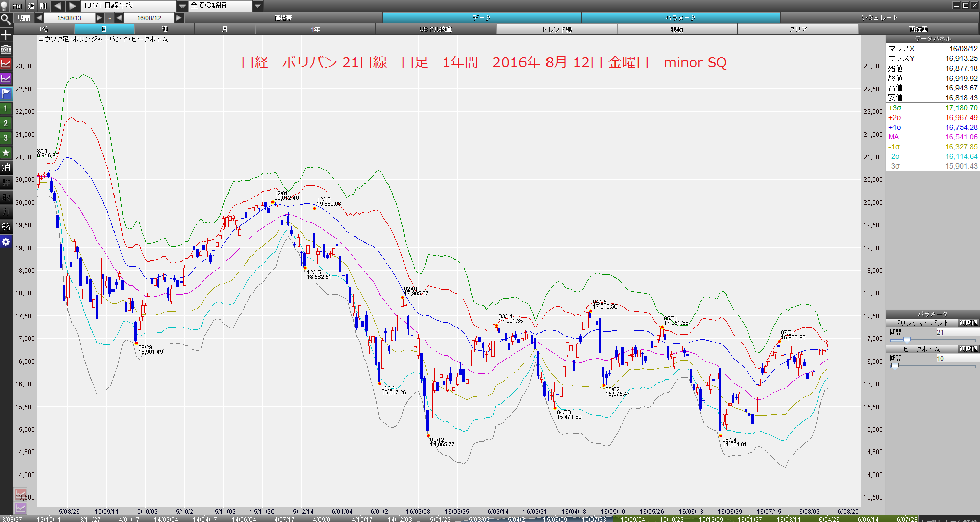Set range to 1年
Screen dimensions: 980x522
[315, 29]
